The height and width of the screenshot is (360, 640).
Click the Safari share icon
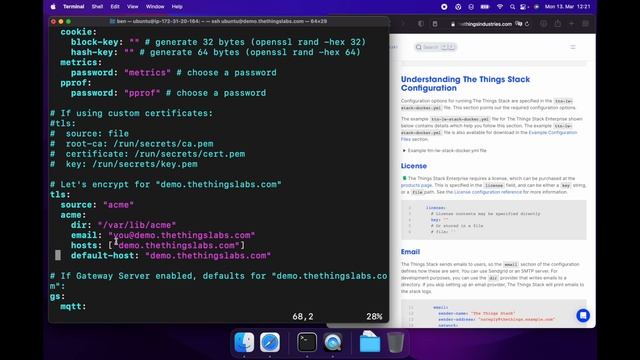pyautogui.click(x=558, y=24)
